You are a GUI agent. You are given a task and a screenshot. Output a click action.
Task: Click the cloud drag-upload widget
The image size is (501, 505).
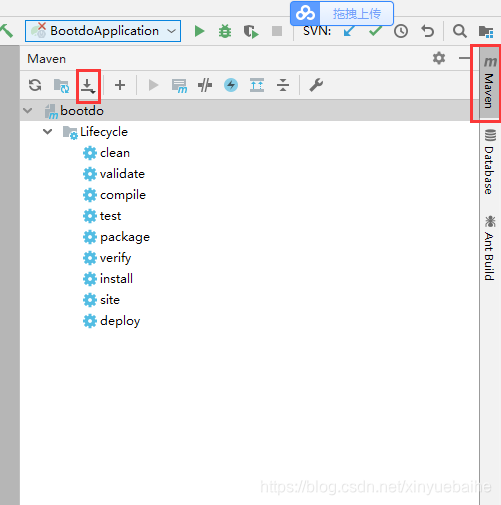click(x=342, y=14)
